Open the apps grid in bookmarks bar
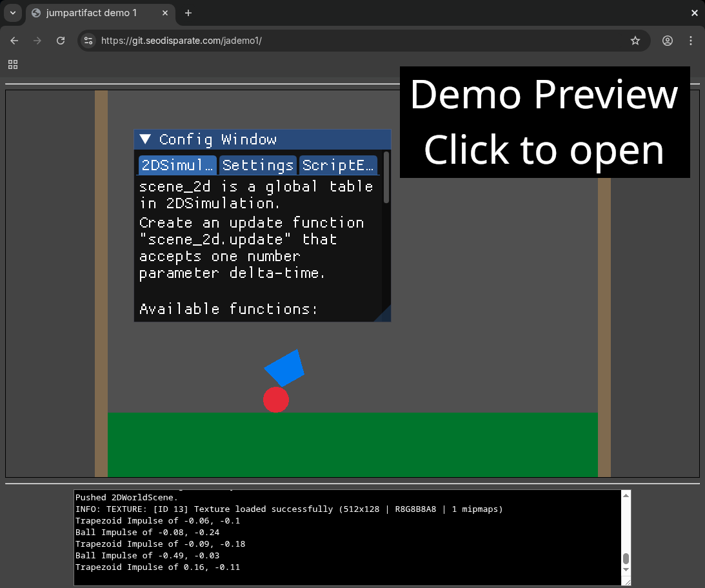Image resolution: width=705 pixels, height=588 pixels. point(13,64)
